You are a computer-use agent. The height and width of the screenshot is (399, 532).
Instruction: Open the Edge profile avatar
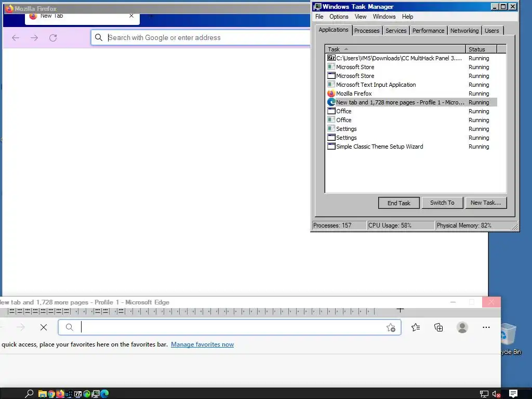click(x=462, y=327)
